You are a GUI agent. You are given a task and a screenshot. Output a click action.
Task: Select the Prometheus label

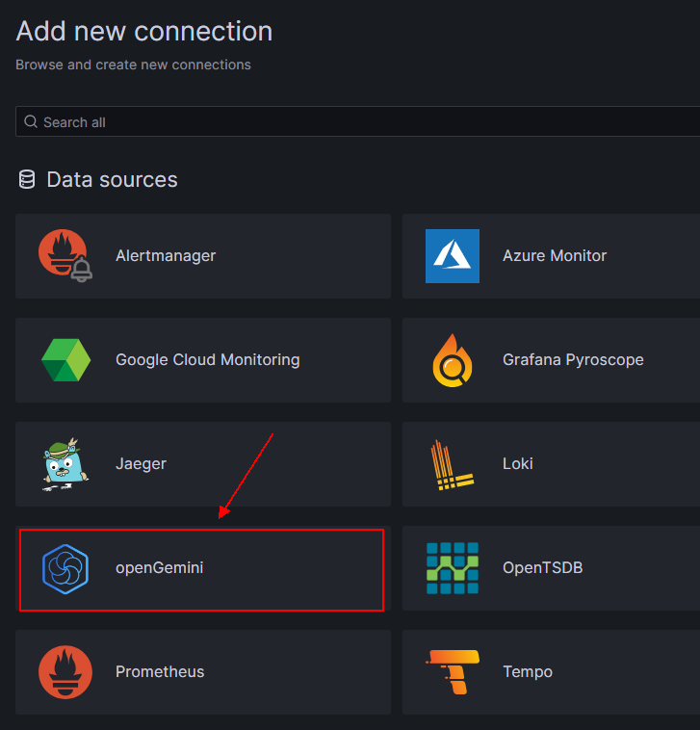coord(160,672)
